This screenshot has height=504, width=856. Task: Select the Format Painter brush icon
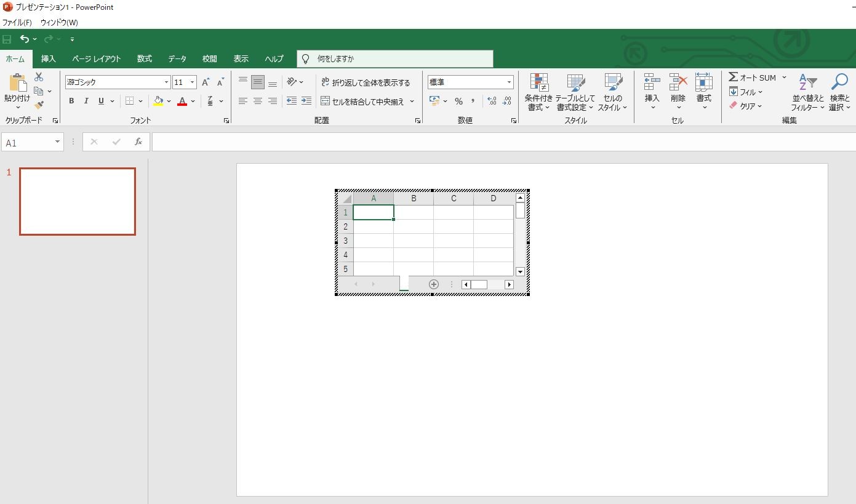[39, 106]
